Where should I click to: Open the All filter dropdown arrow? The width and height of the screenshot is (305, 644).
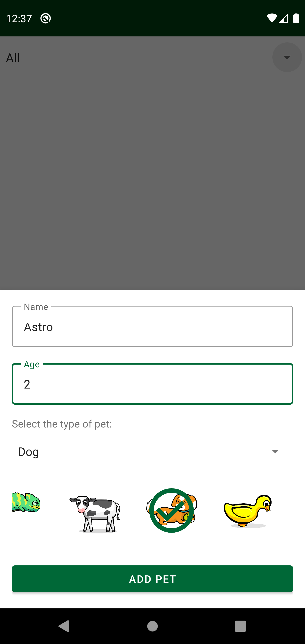click(x=287, y=57)
